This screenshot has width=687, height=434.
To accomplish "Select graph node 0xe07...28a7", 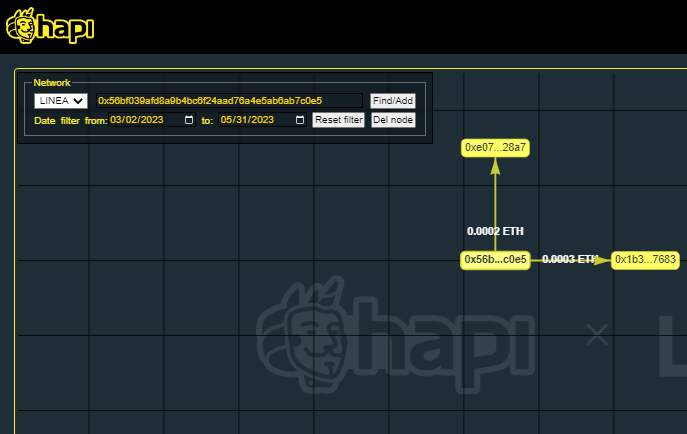I will point(495,148).
